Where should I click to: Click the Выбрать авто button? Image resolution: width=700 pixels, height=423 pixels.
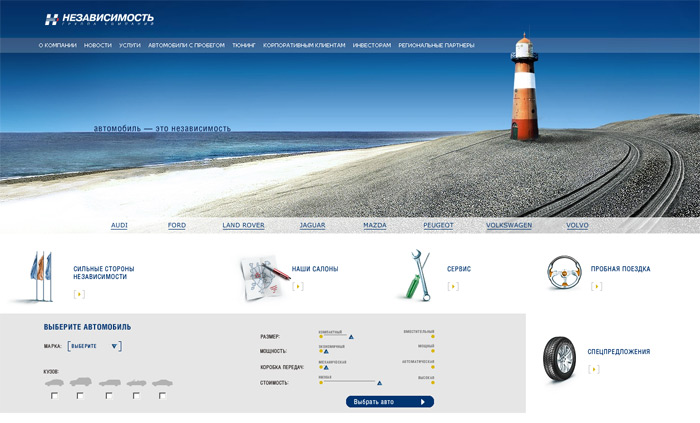[390, 402]
